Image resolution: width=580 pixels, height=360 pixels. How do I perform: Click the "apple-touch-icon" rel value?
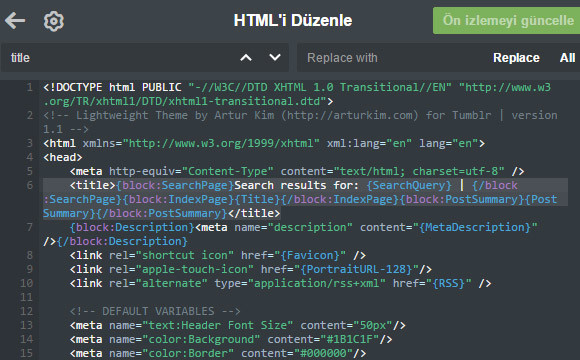tap(195, 269)
